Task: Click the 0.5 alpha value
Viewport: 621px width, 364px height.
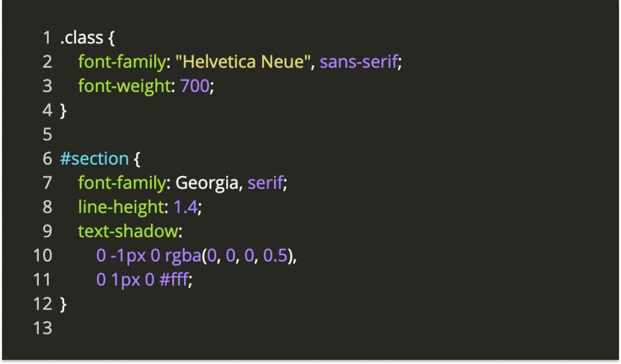Action: 275,256
